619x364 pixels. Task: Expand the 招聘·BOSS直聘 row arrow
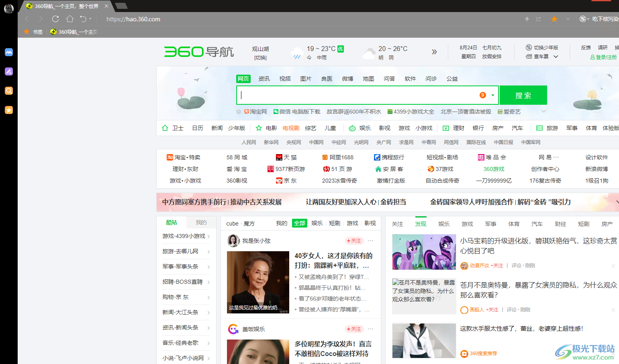(x=209, y=282)
